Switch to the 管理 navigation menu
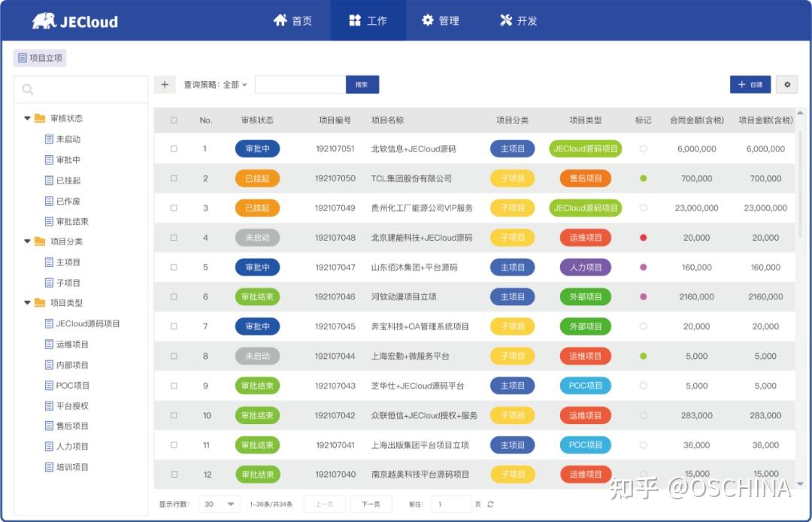This screenshot has height=522, width=812. click(440, 21)
